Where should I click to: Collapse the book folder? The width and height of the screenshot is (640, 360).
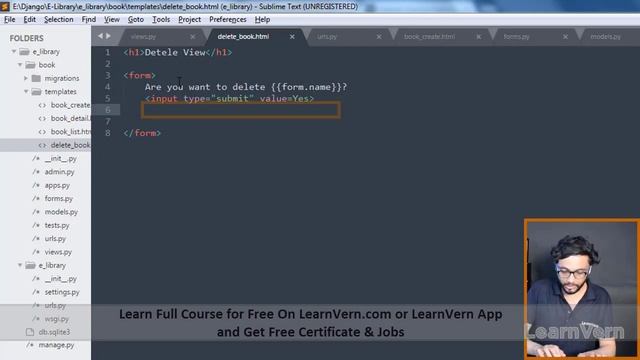(20, 65)
